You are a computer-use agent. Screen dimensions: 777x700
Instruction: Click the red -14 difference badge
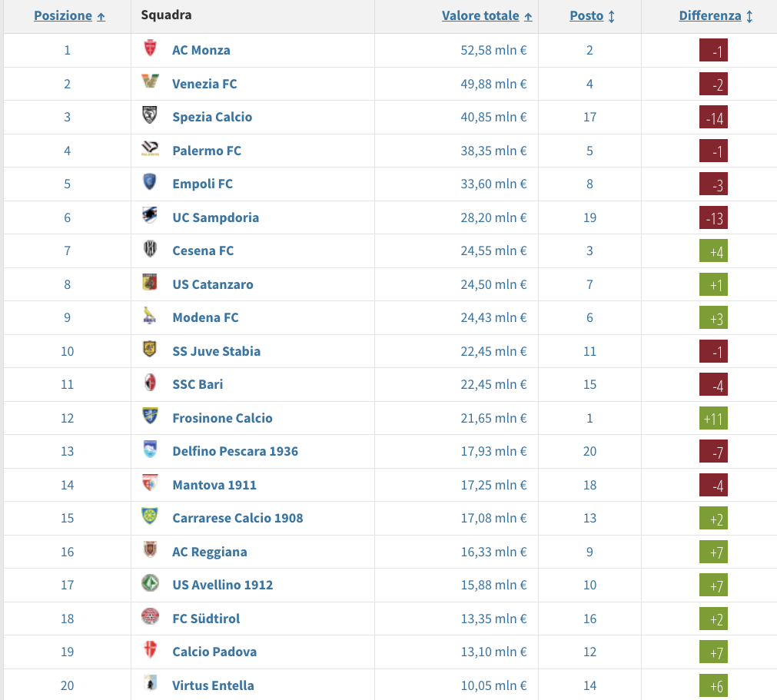713,118
